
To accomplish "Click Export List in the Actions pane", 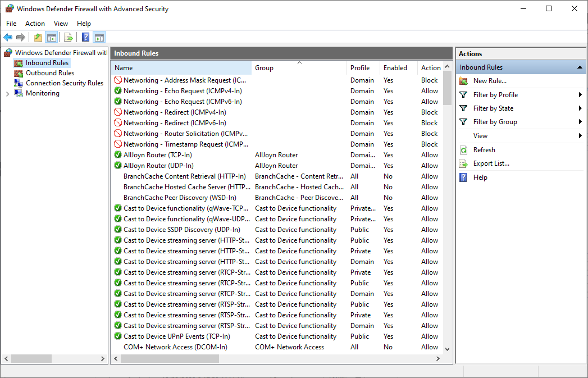I will point(491,163).
